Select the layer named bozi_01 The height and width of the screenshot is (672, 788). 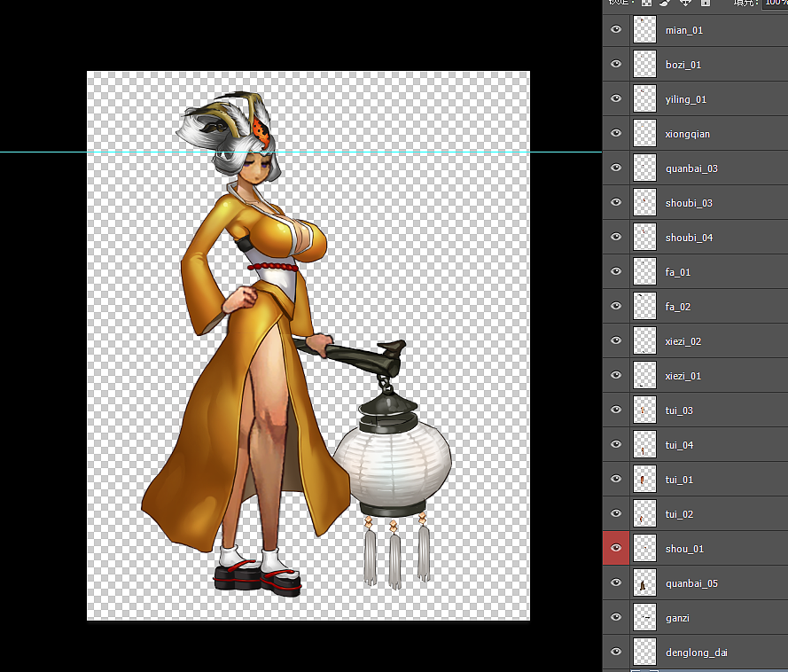point(683,65)
